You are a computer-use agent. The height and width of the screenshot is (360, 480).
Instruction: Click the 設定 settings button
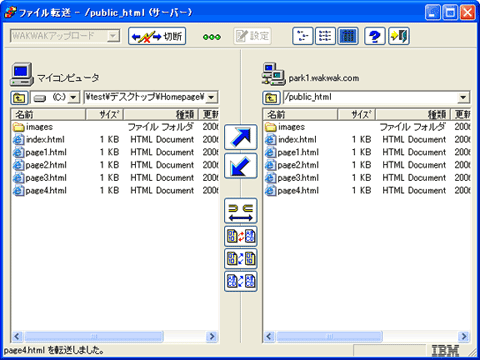pyautogui.click(x=252, y=36)
